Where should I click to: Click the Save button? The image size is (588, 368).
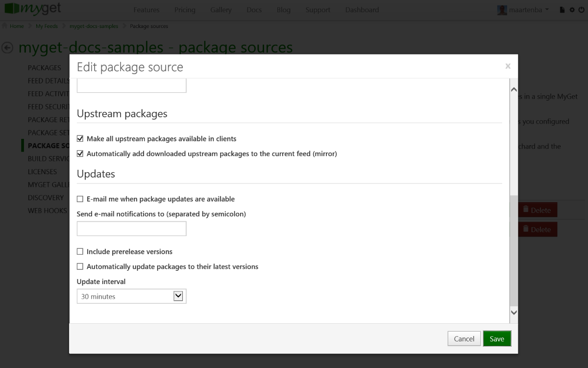[x=497, y=339]
